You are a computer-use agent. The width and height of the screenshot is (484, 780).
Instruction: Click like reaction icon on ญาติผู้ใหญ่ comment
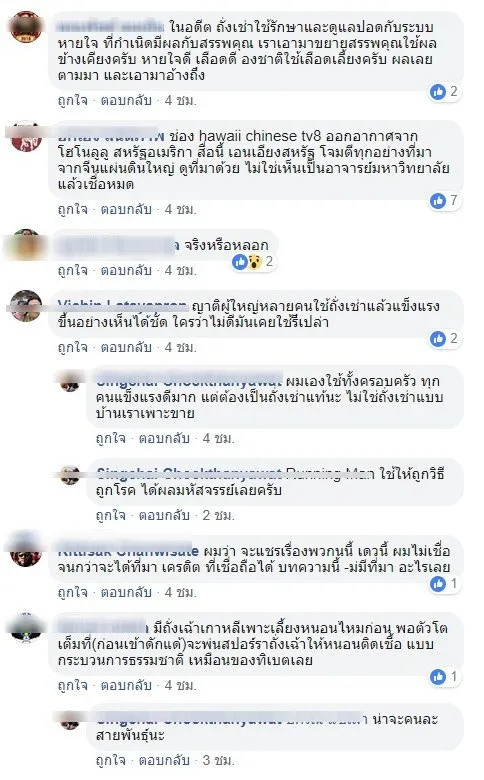tap(438, 339)
